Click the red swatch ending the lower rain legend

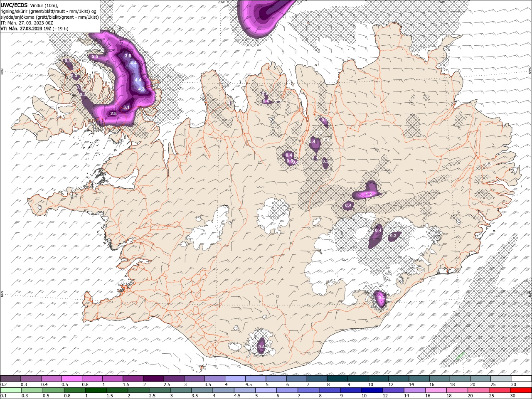click(x=521, y=390)
